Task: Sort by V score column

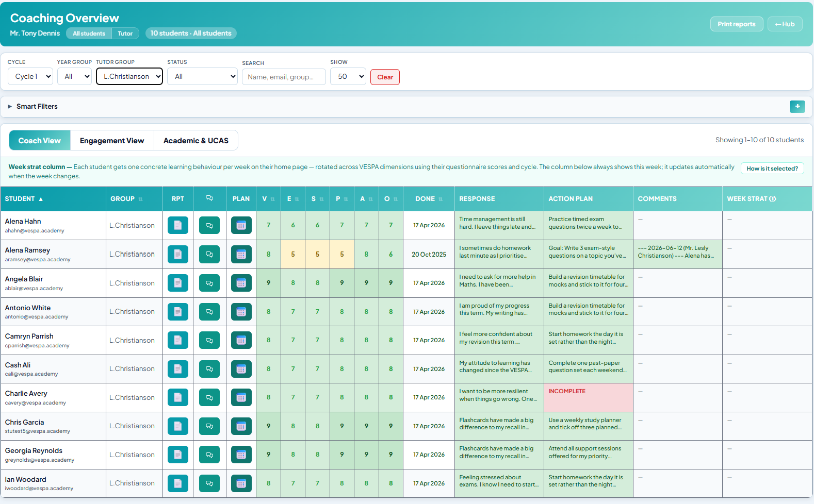Action: pos(268,199)
